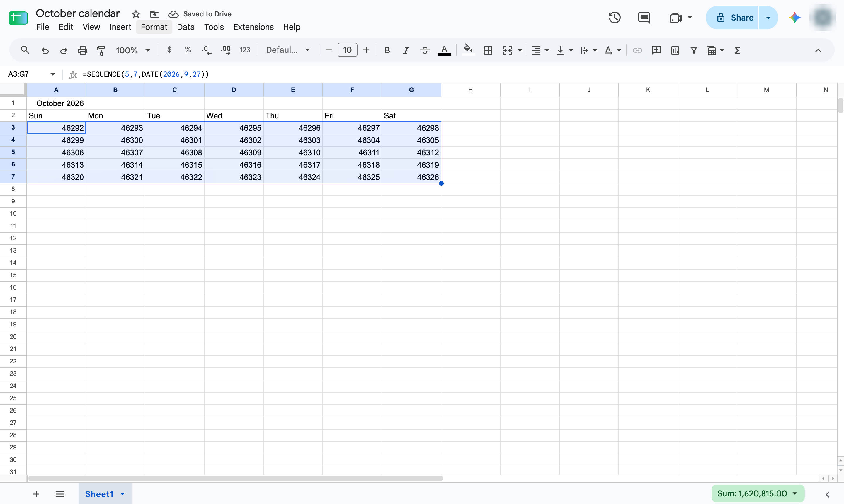Viewport: 844px width, 504px height.
Task: Format selection as percent
Action: click(188, 50)
